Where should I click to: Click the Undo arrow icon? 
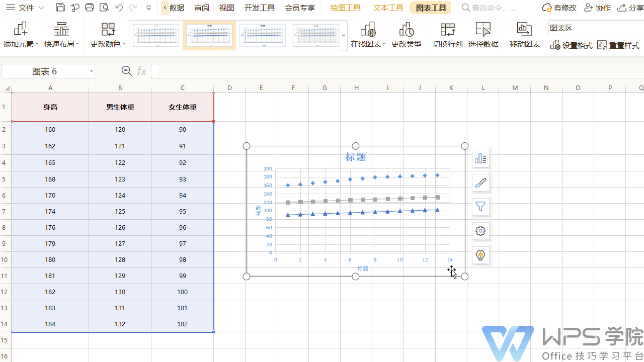(119, 8)
